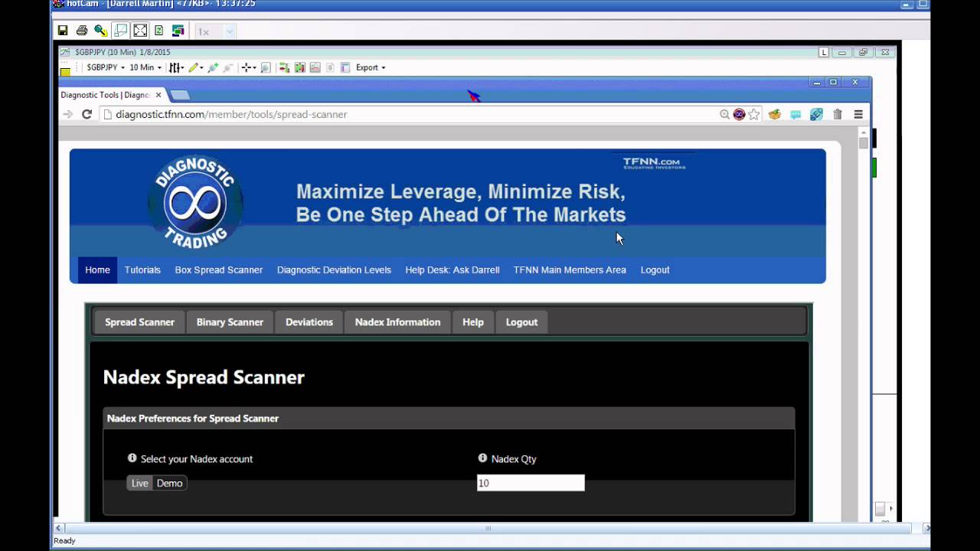Go to Home in the blue navigation bar

tap(97, 270)
